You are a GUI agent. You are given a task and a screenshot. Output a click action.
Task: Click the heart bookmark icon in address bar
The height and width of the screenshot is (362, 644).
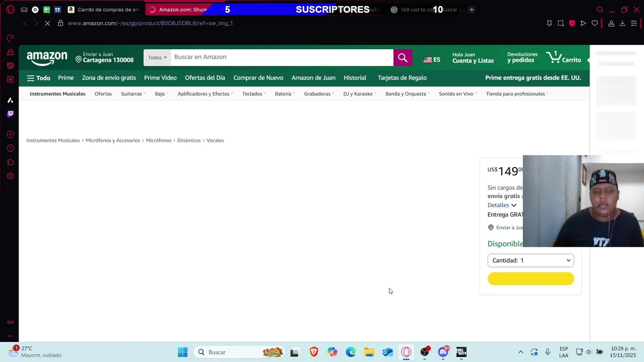pos(595,23)
